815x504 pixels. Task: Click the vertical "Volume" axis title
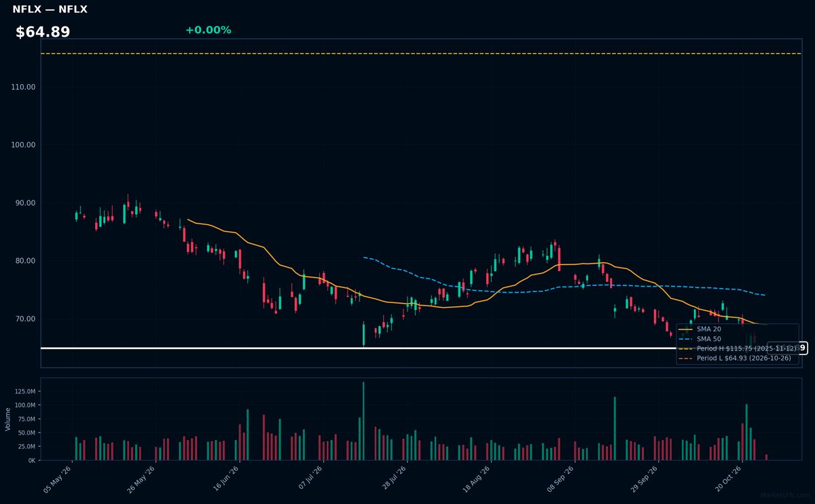coord(8,419)
